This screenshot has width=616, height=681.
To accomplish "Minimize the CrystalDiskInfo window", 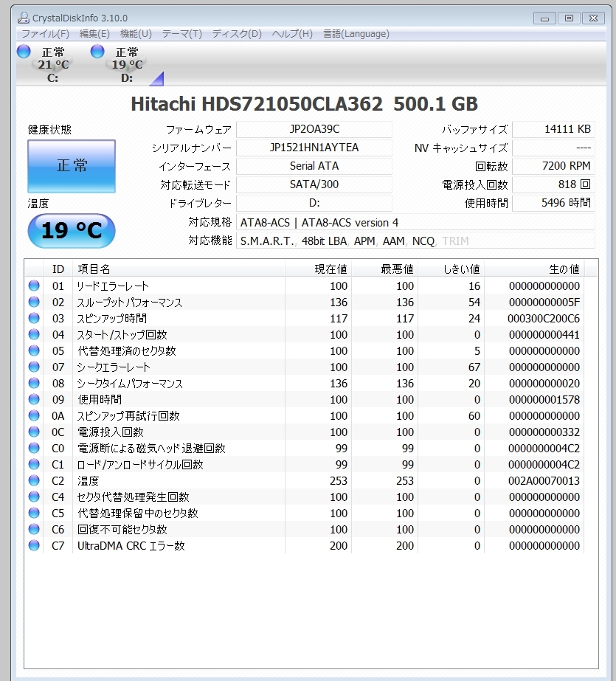I will click(x=544, y=18).
